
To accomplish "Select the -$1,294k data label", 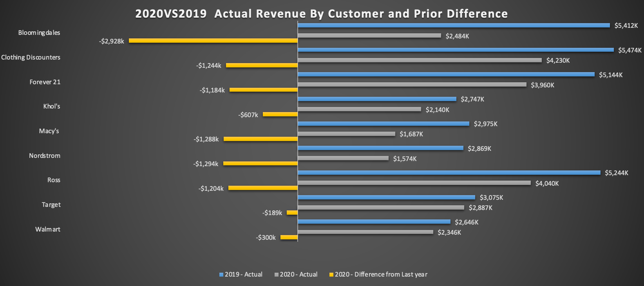I will (x=206, y=164).
